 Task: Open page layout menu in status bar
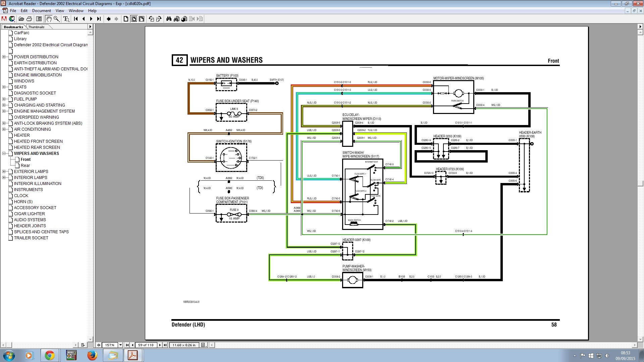coord(204,345)
